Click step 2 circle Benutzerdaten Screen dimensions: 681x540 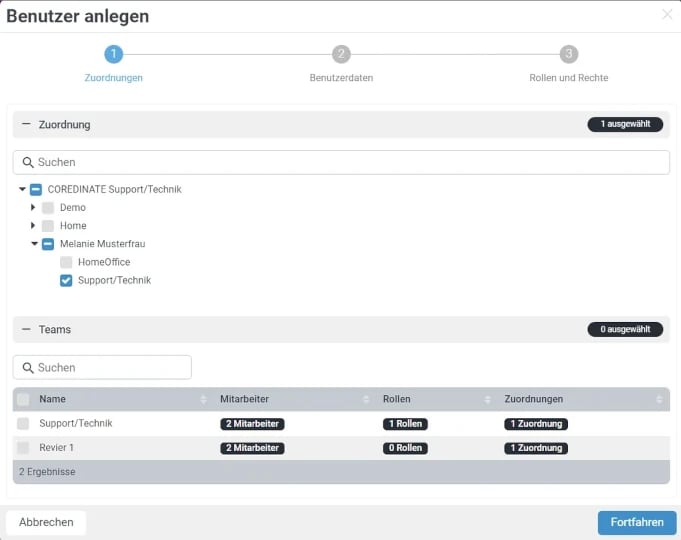pyautogui.click(x=341, y=54)
